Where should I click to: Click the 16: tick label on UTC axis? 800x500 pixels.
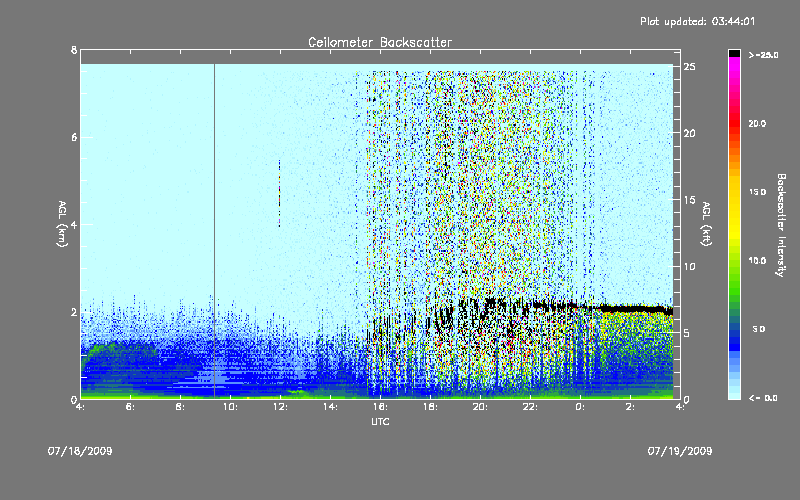coord(380,407)
